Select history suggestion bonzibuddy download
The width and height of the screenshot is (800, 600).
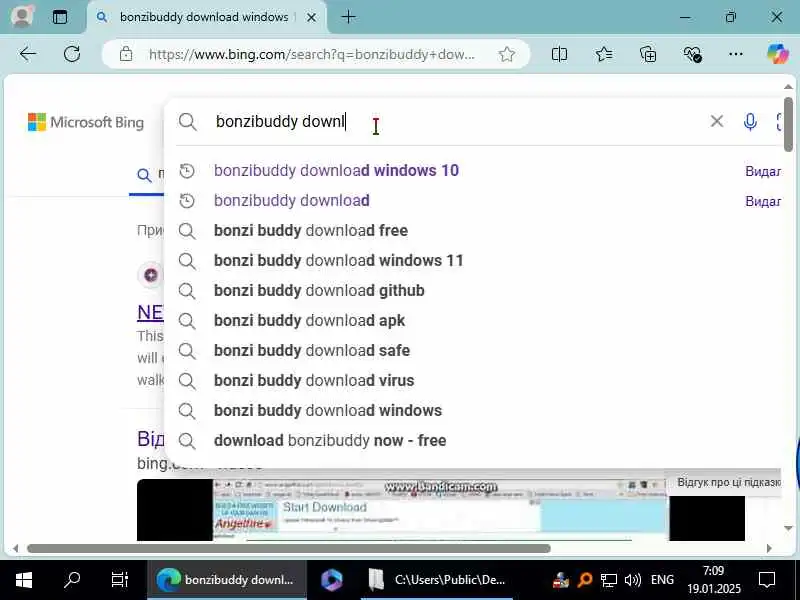[292, 201]
